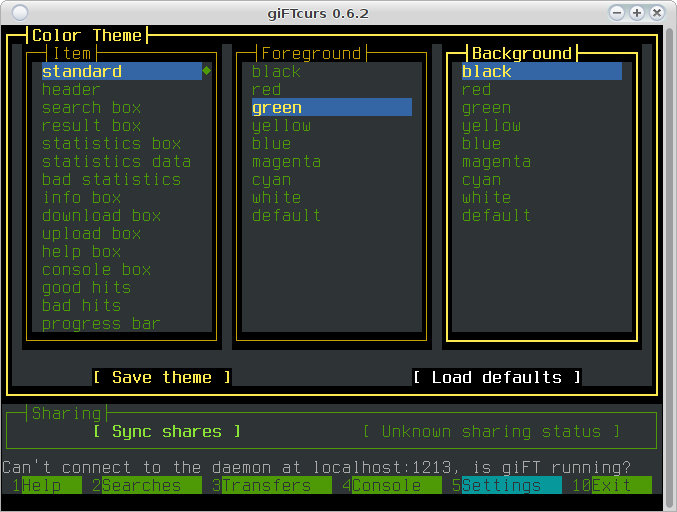Set Background color to yellow

point(492,126)
